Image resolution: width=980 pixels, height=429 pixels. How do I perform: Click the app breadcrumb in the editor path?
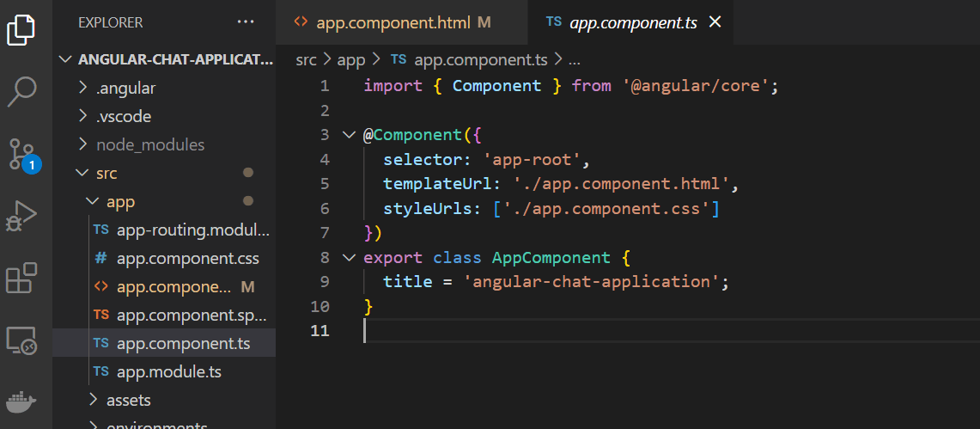pos(350,59)
